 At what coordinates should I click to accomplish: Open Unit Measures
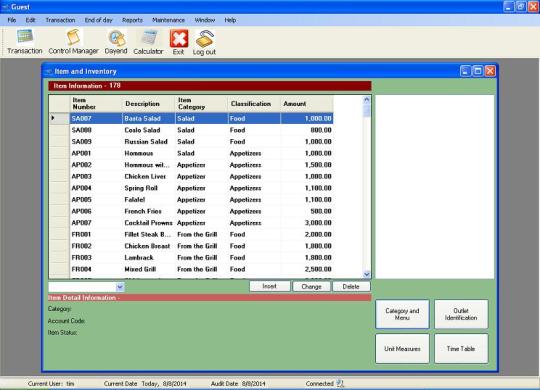pos(402,348)
